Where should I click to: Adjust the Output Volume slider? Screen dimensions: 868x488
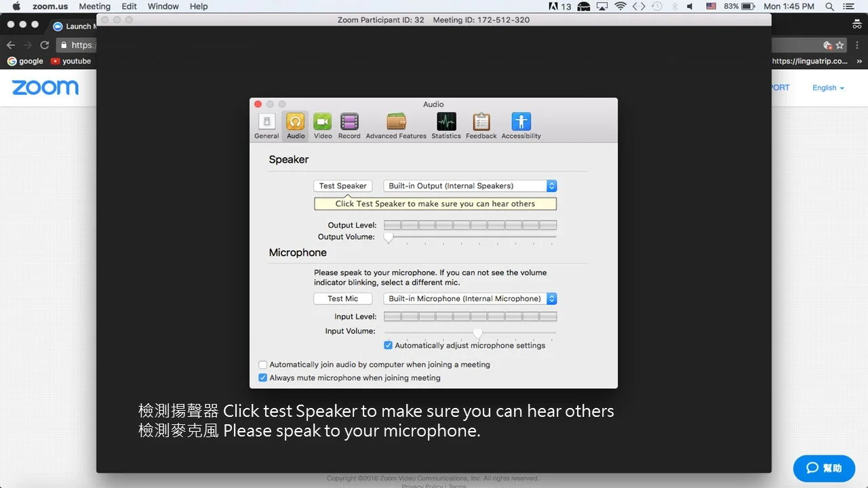point(389,237)
